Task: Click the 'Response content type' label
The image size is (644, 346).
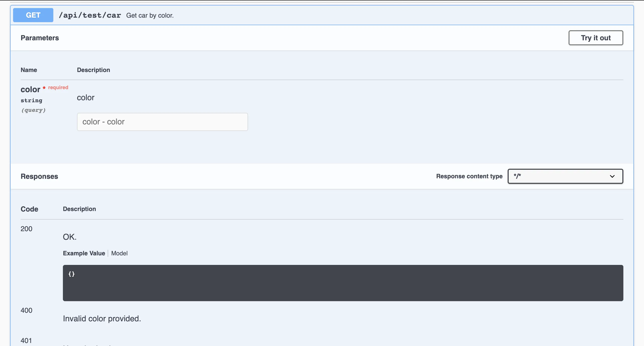Action: [x=469, y=176]
